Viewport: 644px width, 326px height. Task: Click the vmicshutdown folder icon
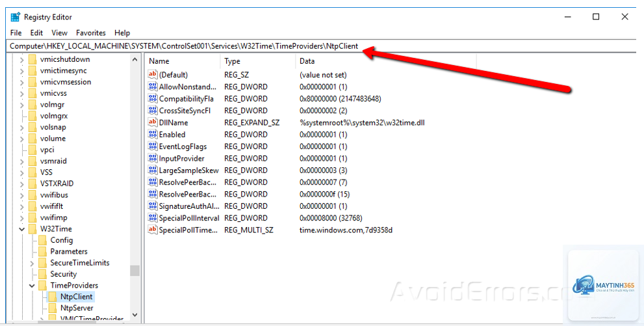click(x=32, y=60)
